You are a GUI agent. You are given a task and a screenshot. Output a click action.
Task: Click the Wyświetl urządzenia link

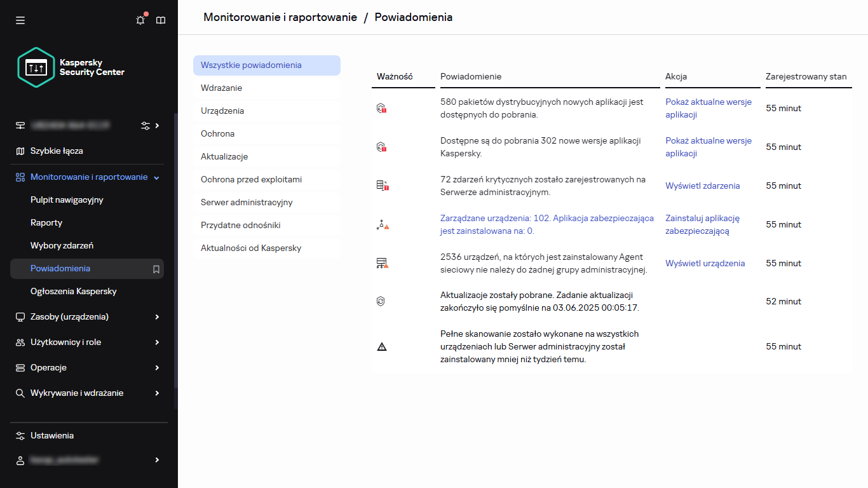(x=705, y=263)
